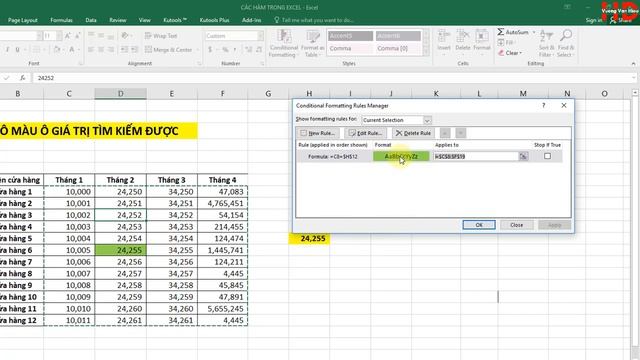Collapse the ribbon with the arrow

coord(633,64)
